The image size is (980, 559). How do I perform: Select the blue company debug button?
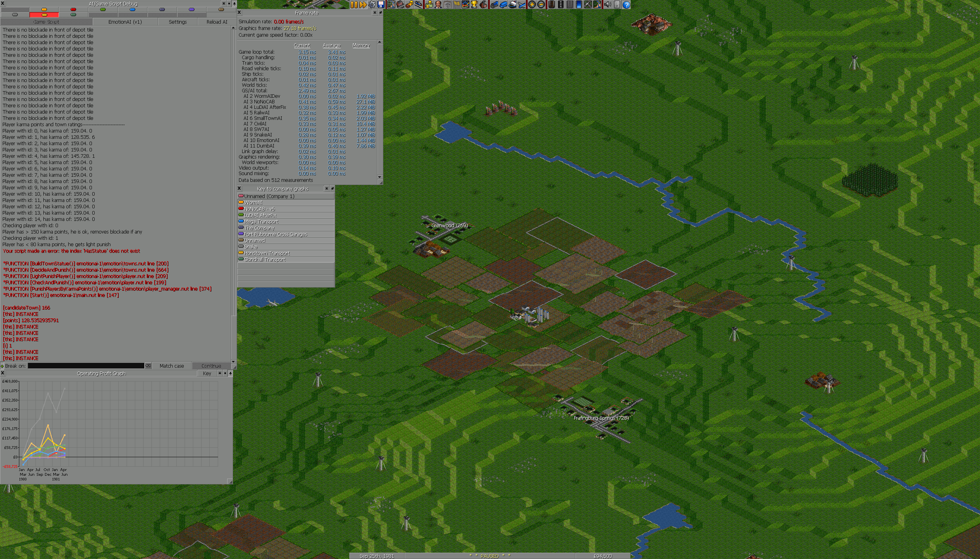tap(133, 9)
